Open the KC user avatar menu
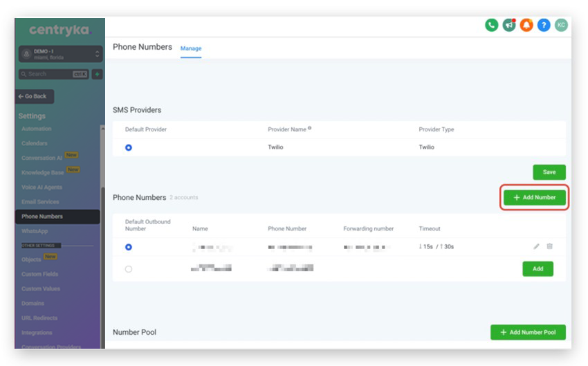 [x=561, y=25]
